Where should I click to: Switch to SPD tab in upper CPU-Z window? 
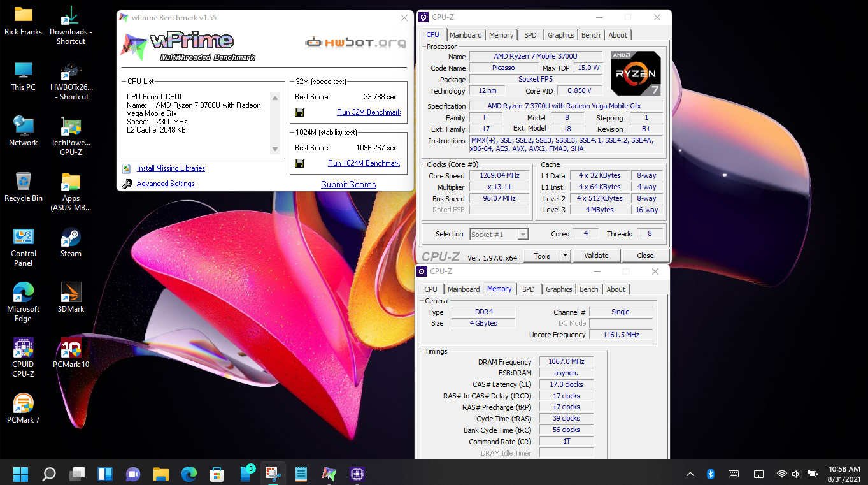click(530, 35)
